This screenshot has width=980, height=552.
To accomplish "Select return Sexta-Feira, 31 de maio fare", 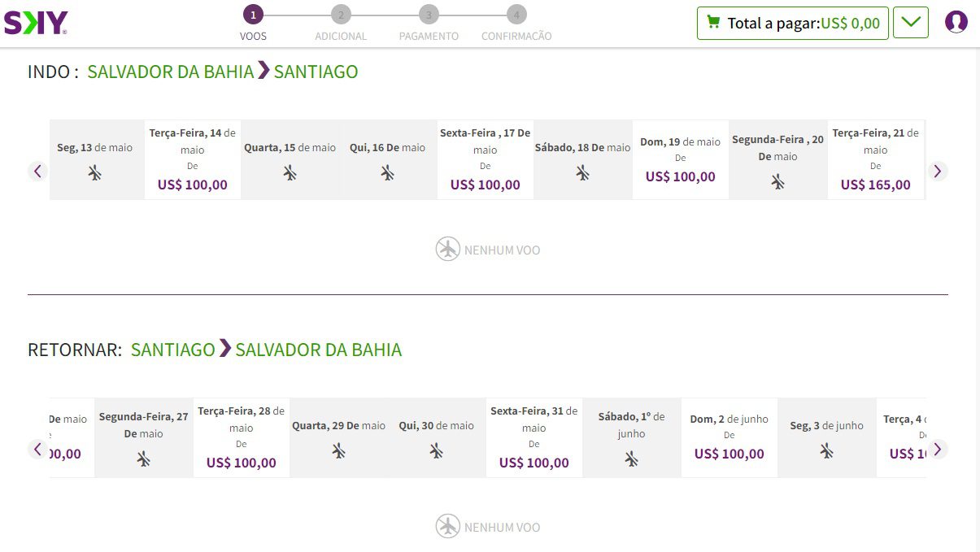I will 534,438.
